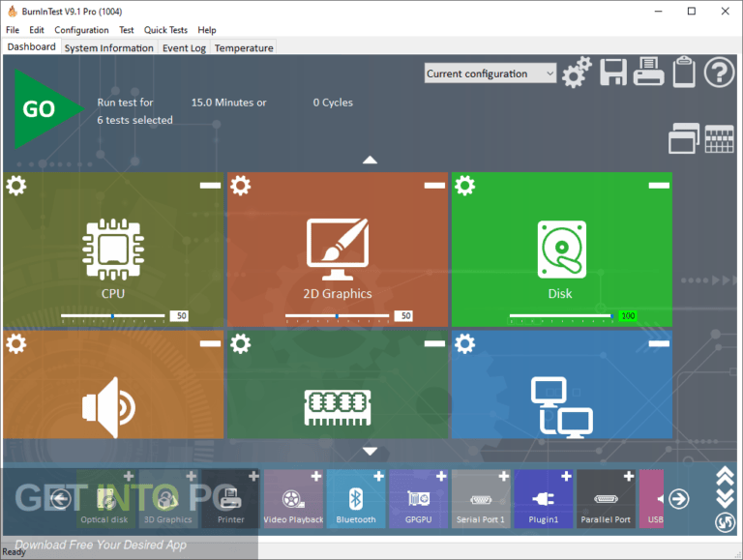Collapse the test tray with double down chevron
Screen dimensions: 743x560
point(725,498)
